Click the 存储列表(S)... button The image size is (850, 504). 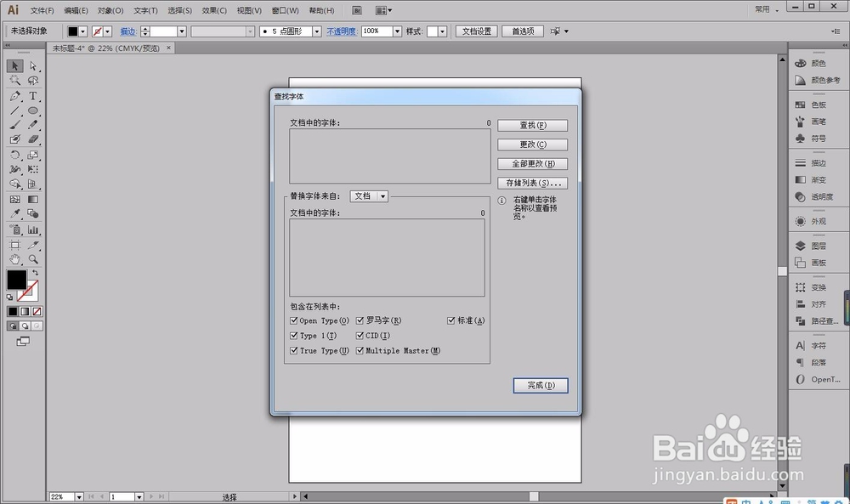tap(532, 184)
